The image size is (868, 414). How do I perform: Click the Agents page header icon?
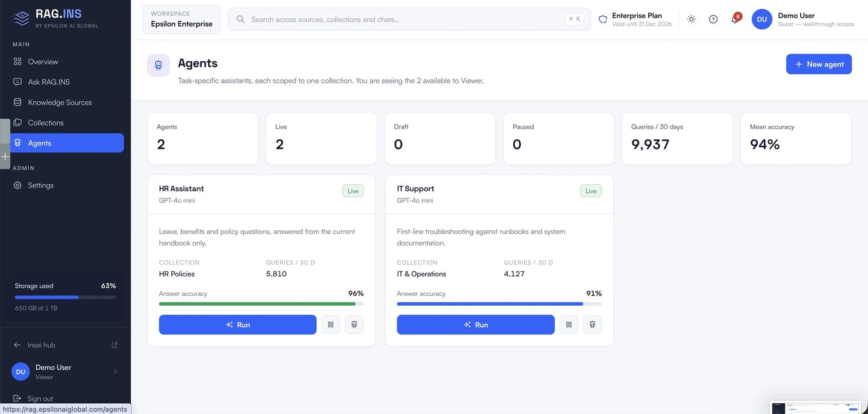point(158,66)
